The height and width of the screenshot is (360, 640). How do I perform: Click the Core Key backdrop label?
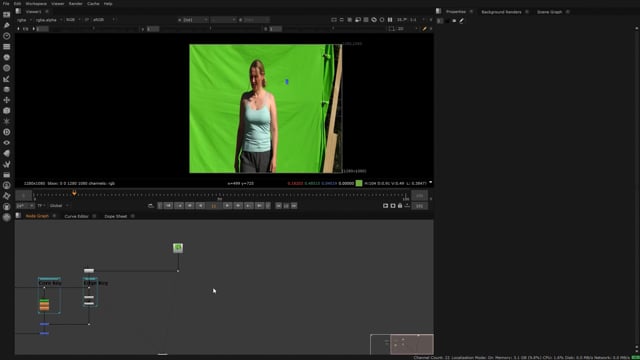[x=50, y=283]
